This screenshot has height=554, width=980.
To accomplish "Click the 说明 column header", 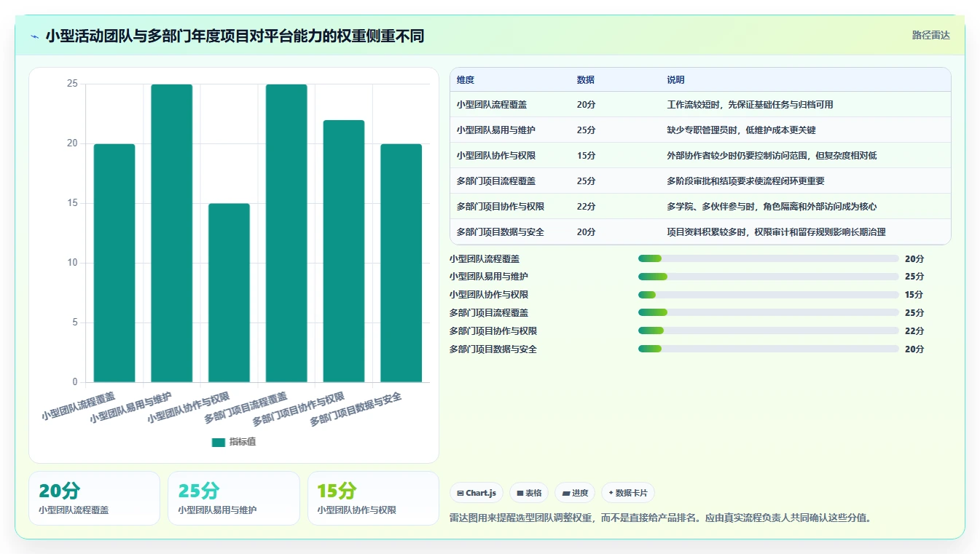I will coord(676,80).
